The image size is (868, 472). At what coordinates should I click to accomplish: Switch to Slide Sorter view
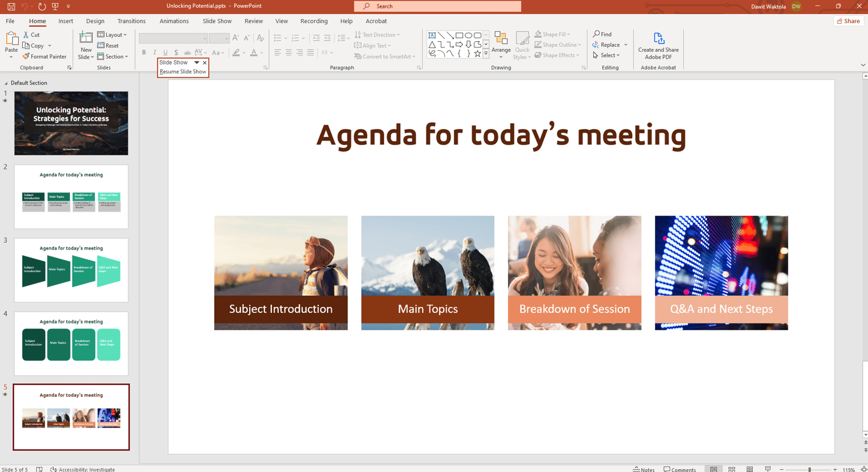pyautogui.click(x=732, y=469)
